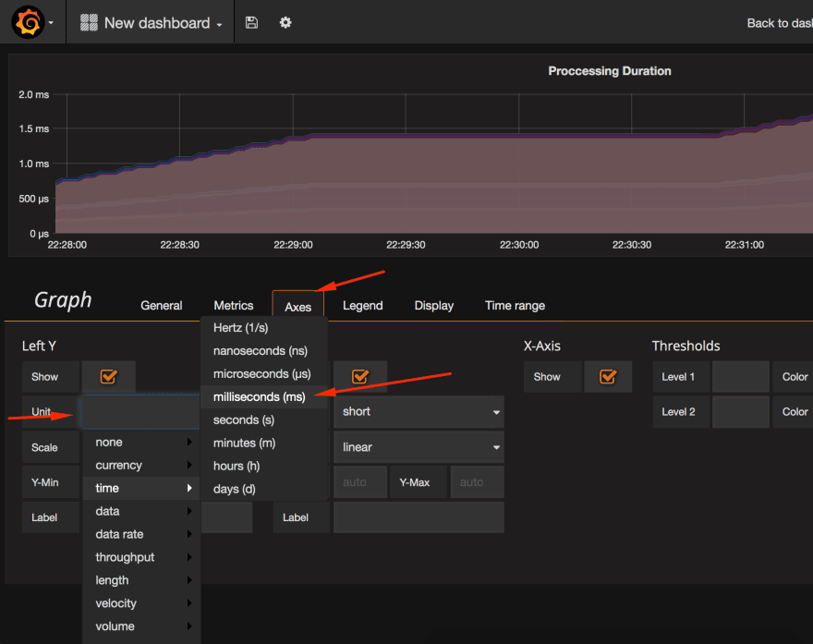The image size is (813, 644).
Task: Toggle the Right Y Show checkbox
Action: click(359, 376)
